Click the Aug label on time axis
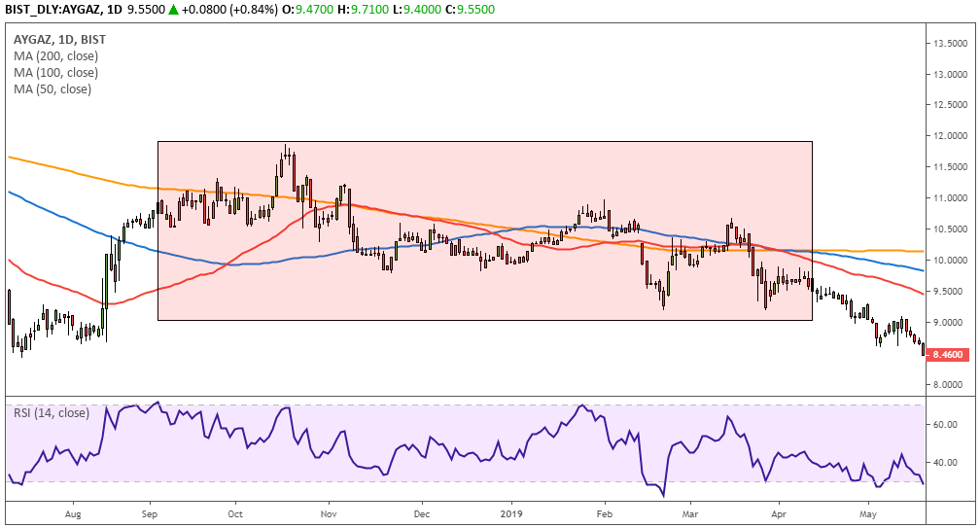Viewport: 980px width, 528px height. 73,514
